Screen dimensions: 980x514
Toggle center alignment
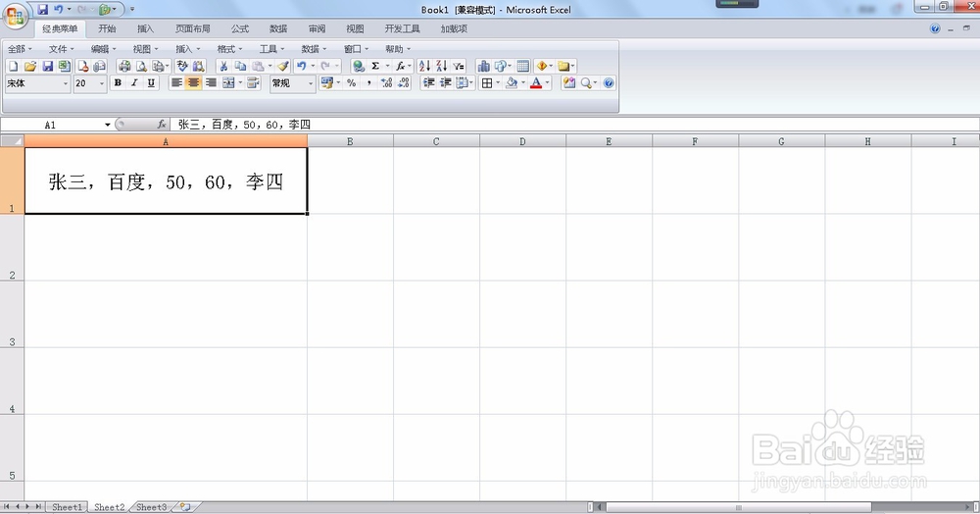pos(194,82)
